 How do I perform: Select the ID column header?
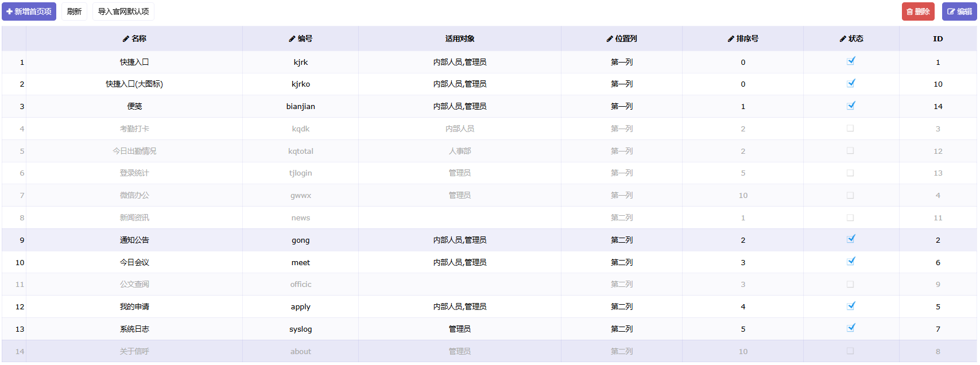[938, 39]
